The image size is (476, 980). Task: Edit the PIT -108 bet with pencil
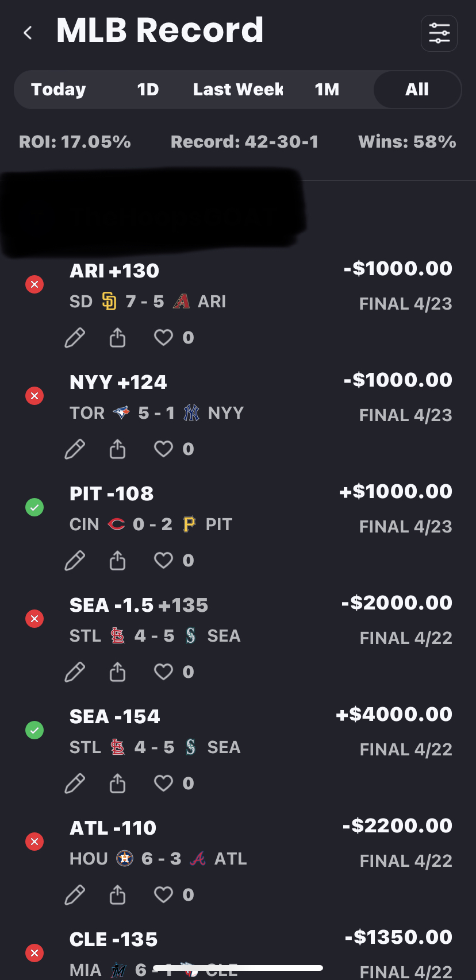click(75, 560)
